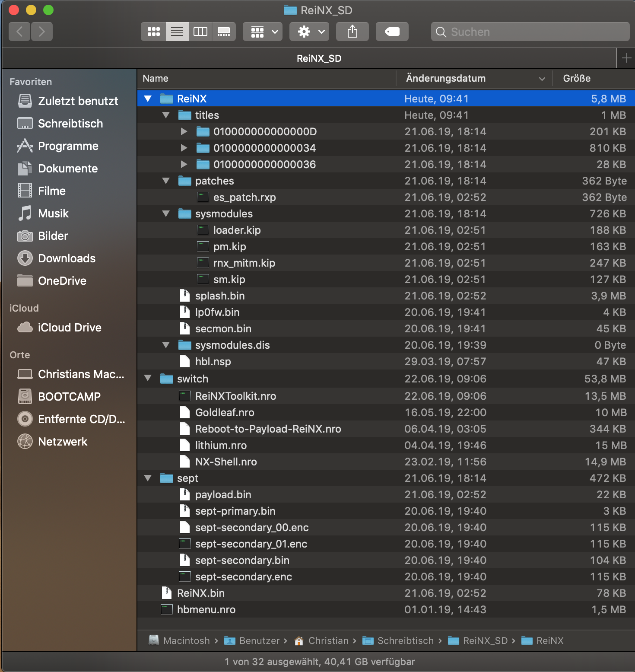Viewport: 635px width, 672px height.
Task: Select the Goldleaf.nro file icon
Action: coord(185,412)
